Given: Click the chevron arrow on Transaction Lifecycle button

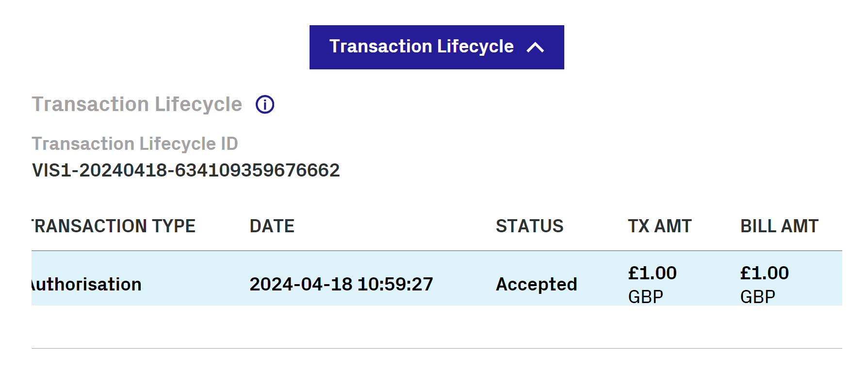Looking at the screenshot, I should [x=535, y=48].
